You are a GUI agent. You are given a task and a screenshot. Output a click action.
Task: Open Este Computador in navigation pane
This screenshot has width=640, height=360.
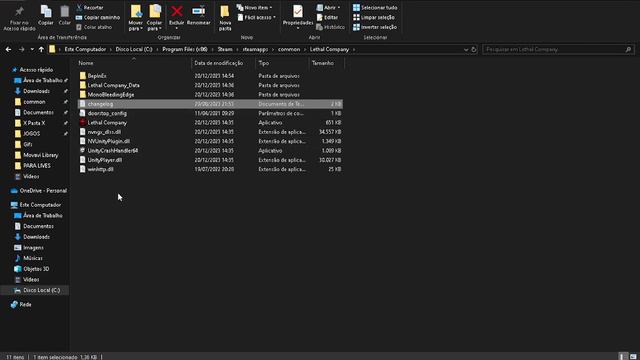click(40, 205)
